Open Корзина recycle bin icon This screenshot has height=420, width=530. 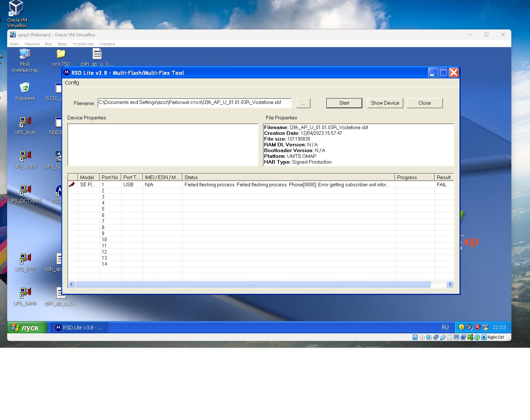[25, 91]
